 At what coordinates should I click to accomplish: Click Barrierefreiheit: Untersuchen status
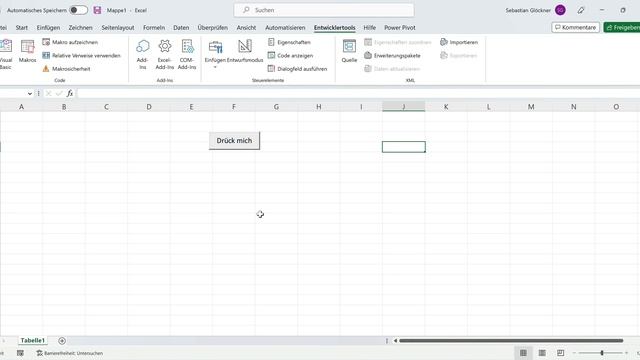click(x=70, y=353)
